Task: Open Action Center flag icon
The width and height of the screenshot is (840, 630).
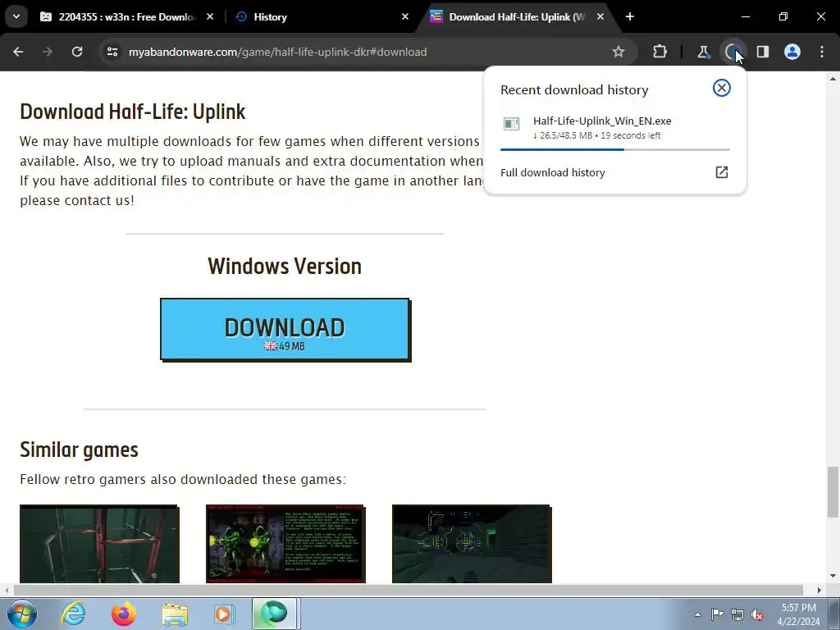Action: coord(717,614)
